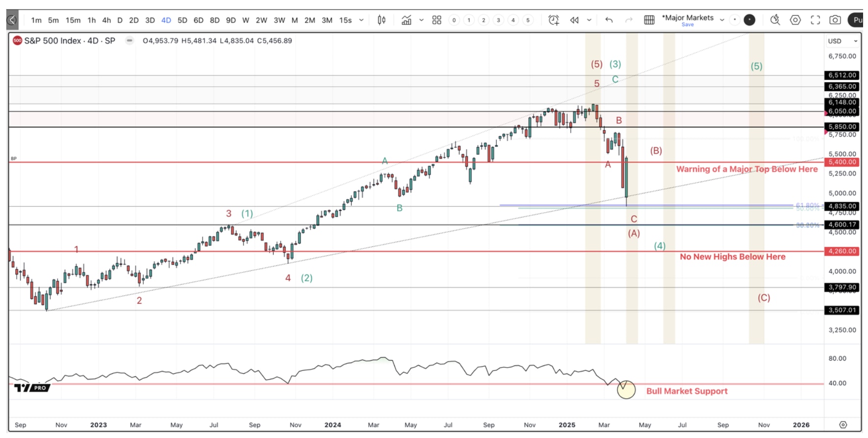Select template shortcut 1
This screenshot has width=868, height=438.
469,20
